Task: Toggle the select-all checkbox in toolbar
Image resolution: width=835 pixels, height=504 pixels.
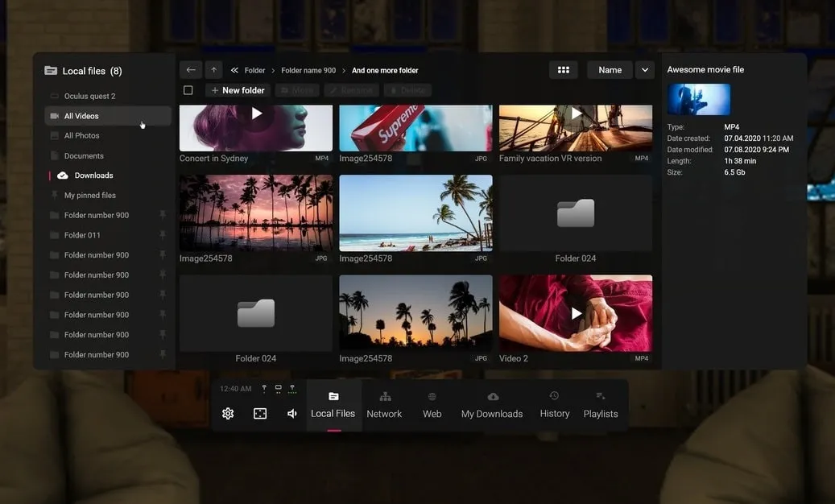Action: click(188, 89)
